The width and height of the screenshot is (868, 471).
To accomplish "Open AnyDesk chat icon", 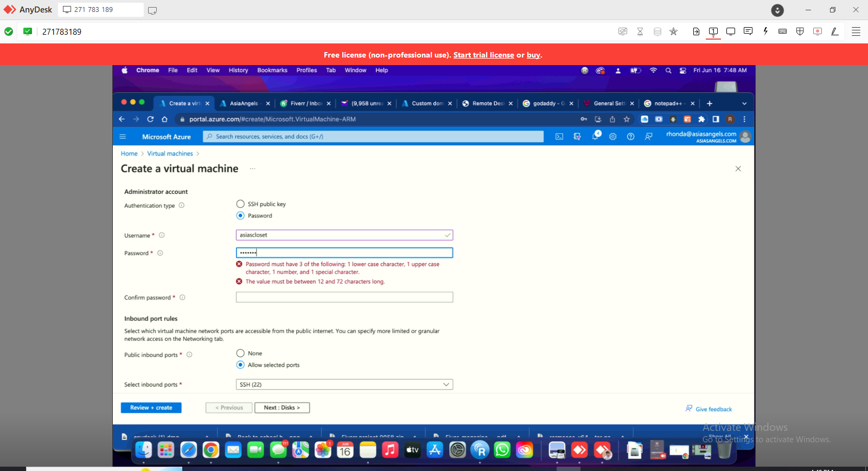I will (x=748, y=31).
